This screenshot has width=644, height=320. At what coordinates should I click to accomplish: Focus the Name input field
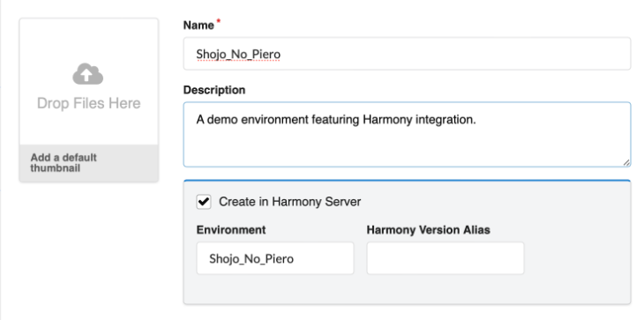click(x=407, y=54)
